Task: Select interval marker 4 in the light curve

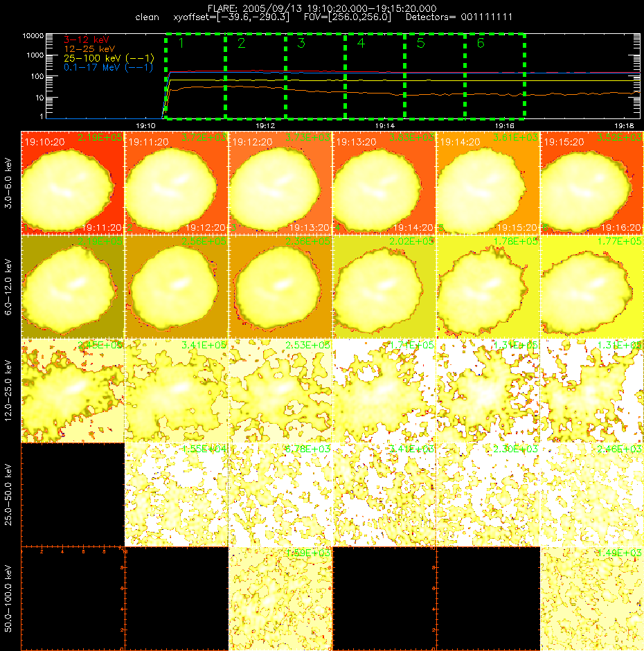Action: [x=361, y=43]
